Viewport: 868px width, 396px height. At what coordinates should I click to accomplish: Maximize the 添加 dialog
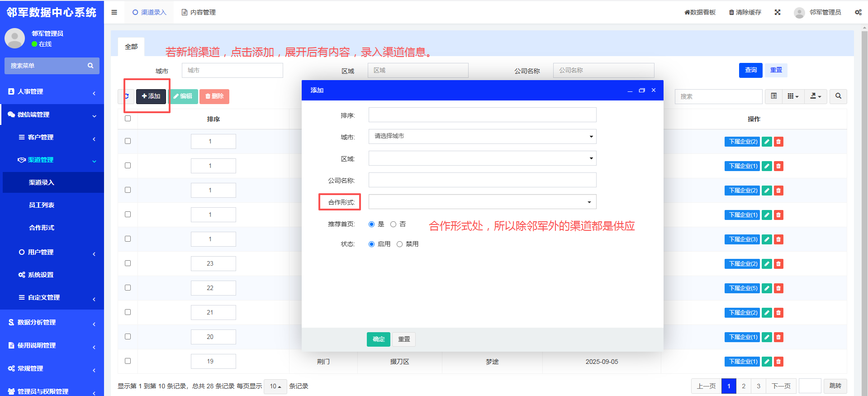pyautogui.click(x=641, y=91)
